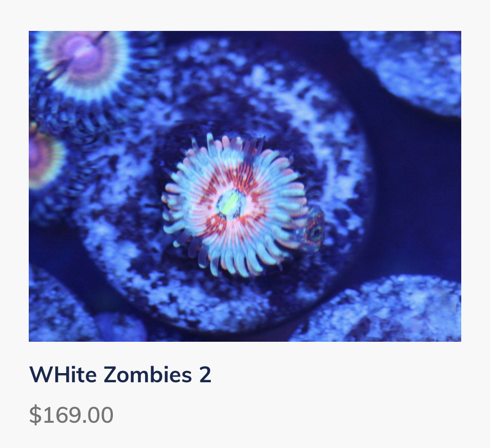
Task: Click the yellow-green mouth of the center polyp
Action: tap(230, 204)
